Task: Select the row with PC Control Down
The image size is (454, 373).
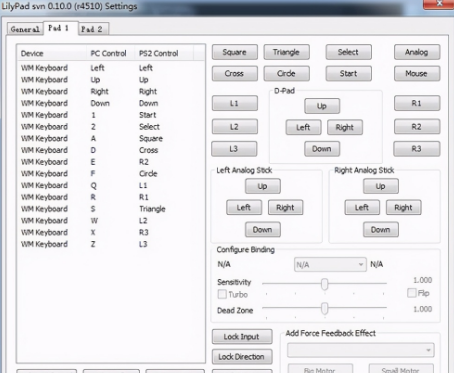Action: click(x=111, y=103)
